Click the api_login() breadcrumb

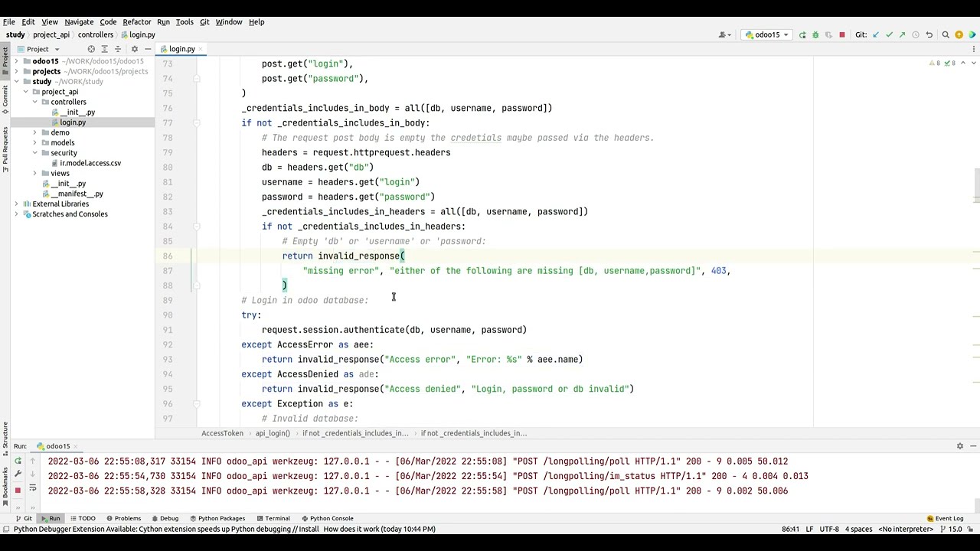coord(273,433)
